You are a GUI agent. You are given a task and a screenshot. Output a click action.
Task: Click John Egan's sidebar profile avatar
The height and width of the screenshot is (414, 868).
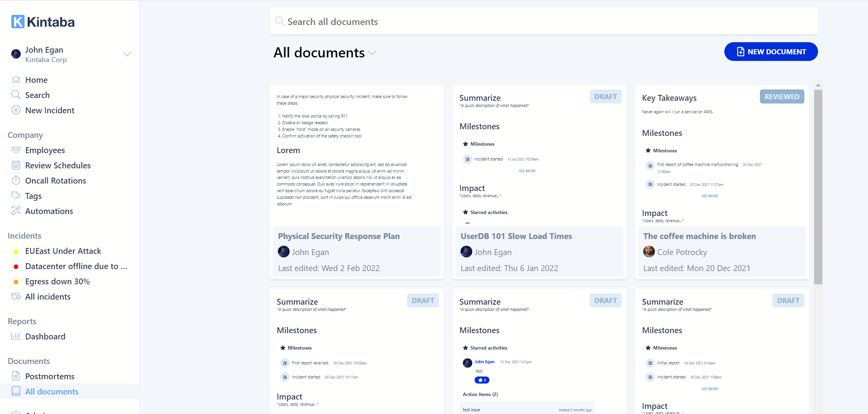click(x=16, y=54)
